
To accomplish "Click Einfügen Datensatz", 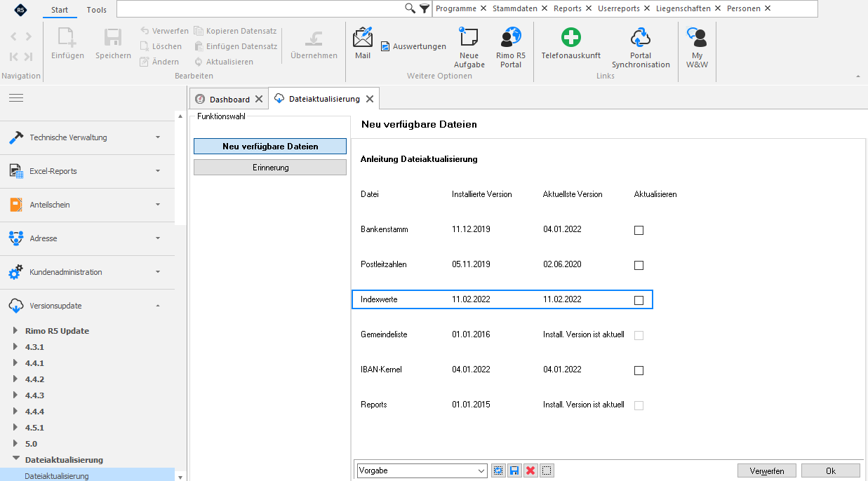I will click(x=235, y=46).
